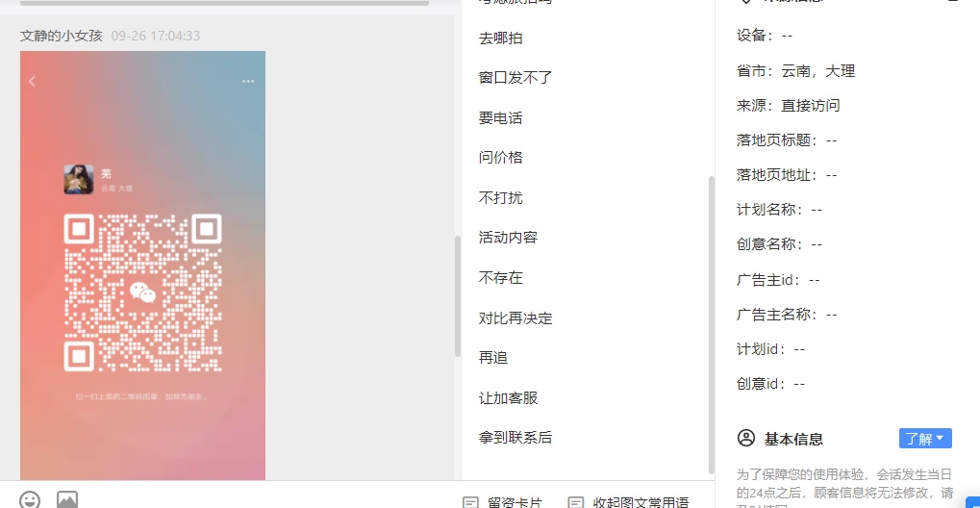980x508 pixels.
Task: Open the emoji picker icon
Action: (30, 500)
